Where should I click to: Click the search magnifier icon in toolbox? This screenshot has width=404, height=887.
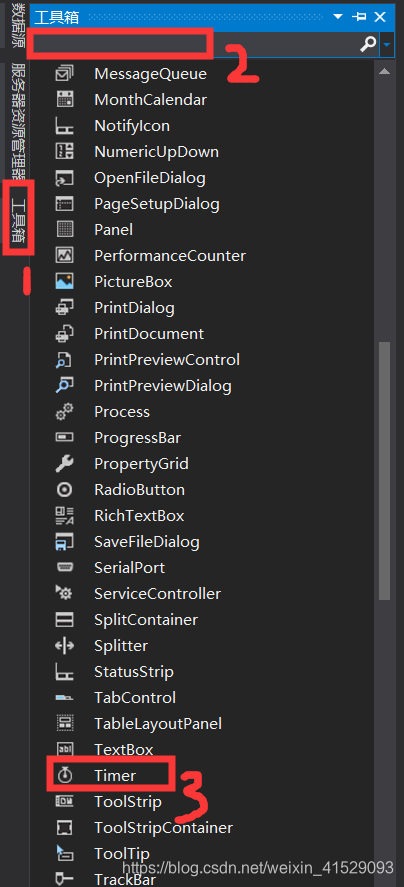coord(368,44)
